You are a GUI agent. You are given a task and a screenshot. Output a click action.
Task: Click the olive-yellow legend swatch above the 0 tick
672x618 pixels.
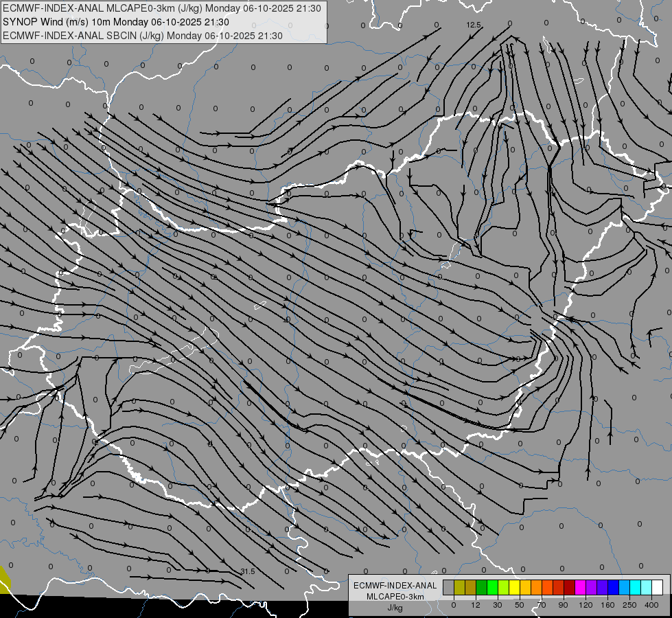point(459,587)
